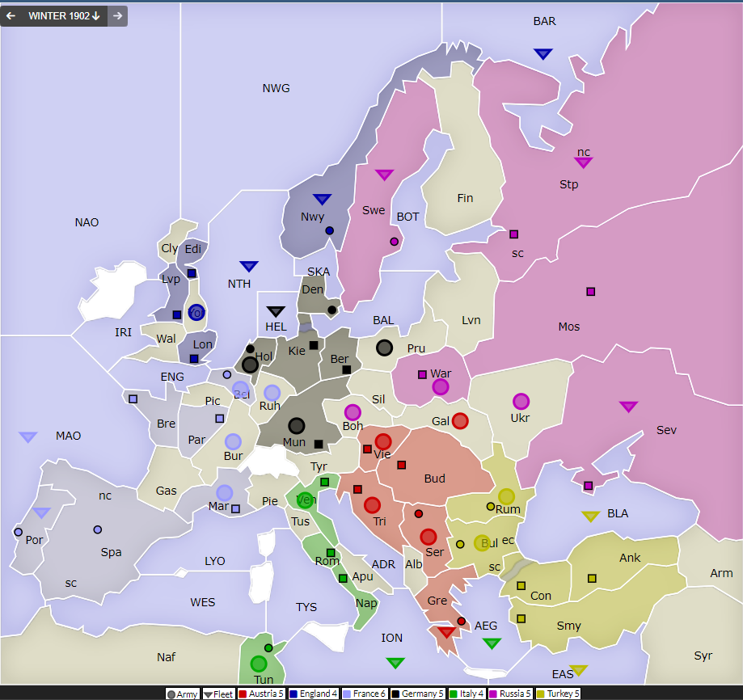Click the Germany 5 legend entry
Image resolution: width=743 pixels, height=700 pixels.
click(x=417, y=694)
